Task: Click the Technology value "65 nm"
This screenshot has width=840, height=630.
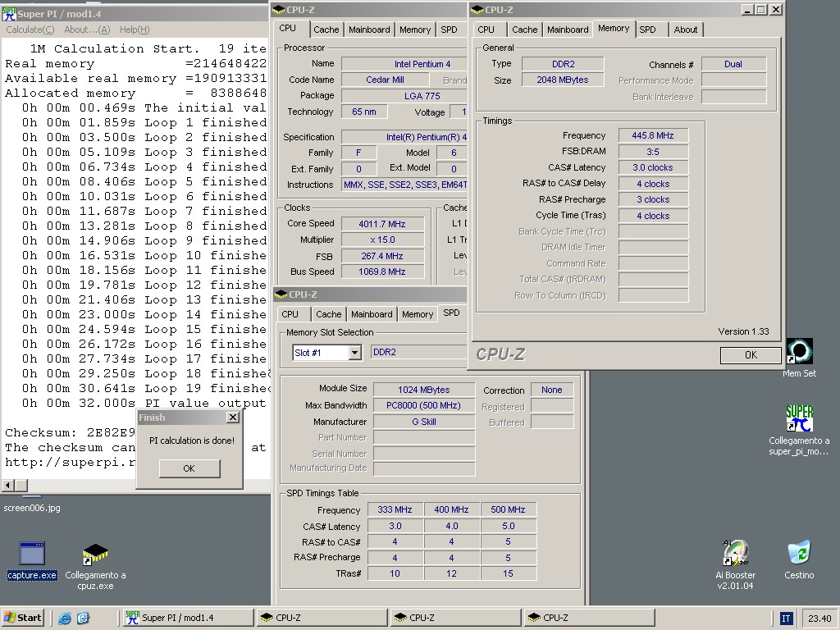Action: [364, 112]
